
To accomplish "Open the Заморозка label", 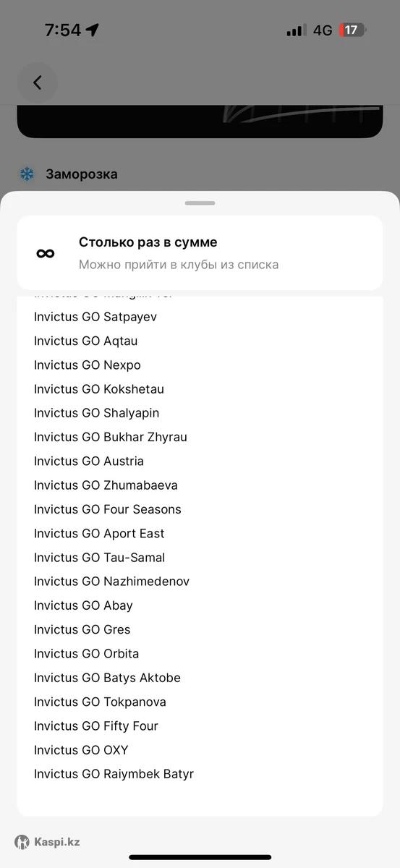I will tap(82, 174).
